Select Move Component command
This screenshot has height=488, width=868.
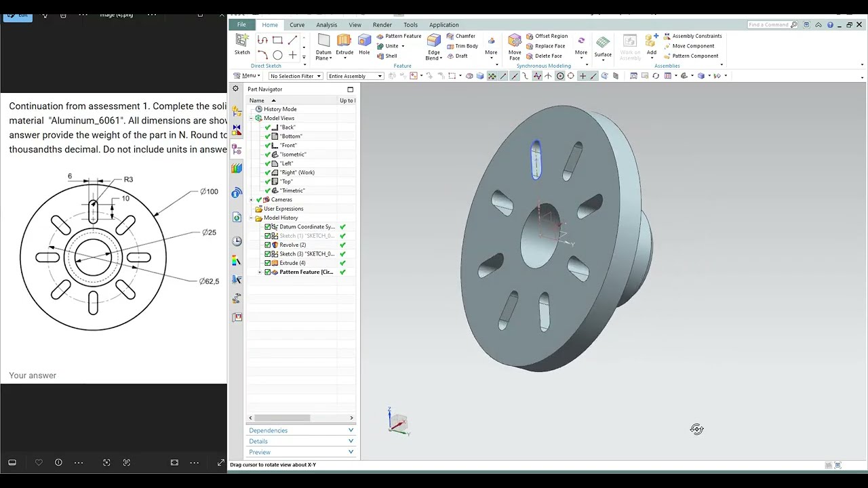pyautogui.click(x=688, y=46)
